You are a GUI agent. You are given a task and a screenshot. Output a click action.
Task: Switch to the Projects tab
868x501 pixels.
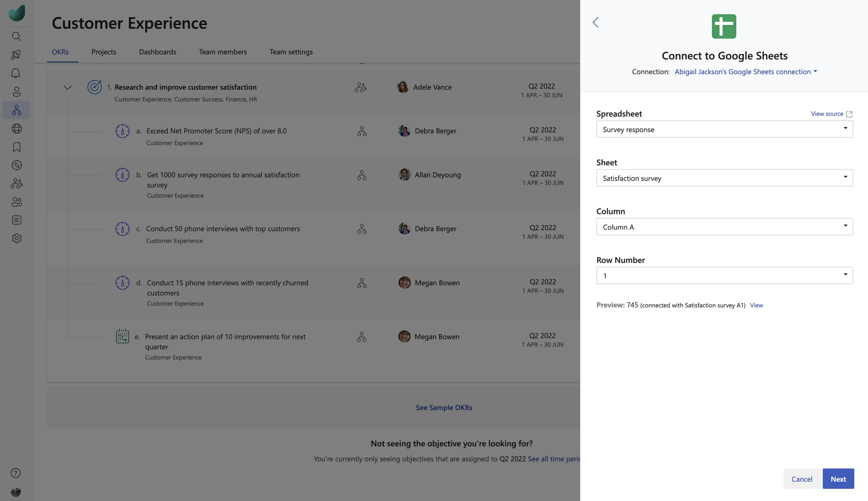coord(104,52)
